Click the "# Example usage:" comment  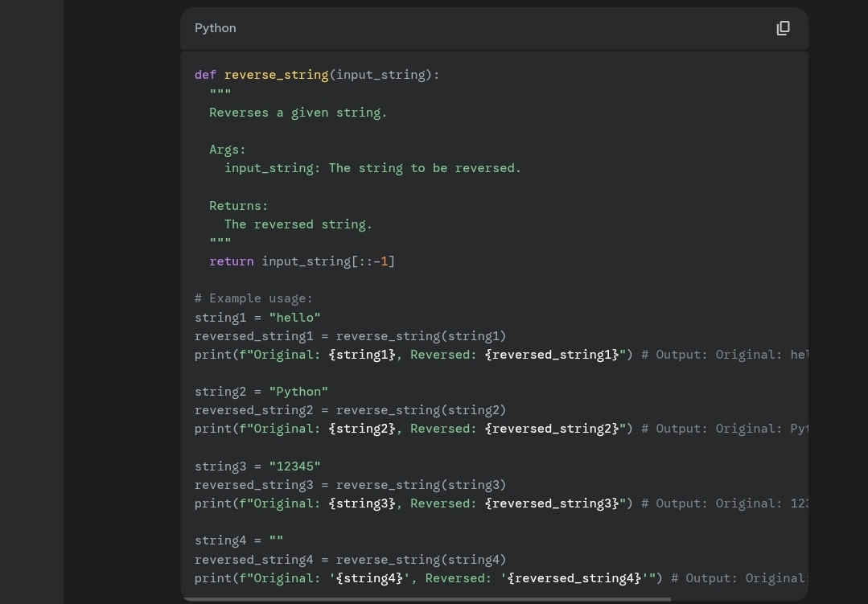click(253, 298)
